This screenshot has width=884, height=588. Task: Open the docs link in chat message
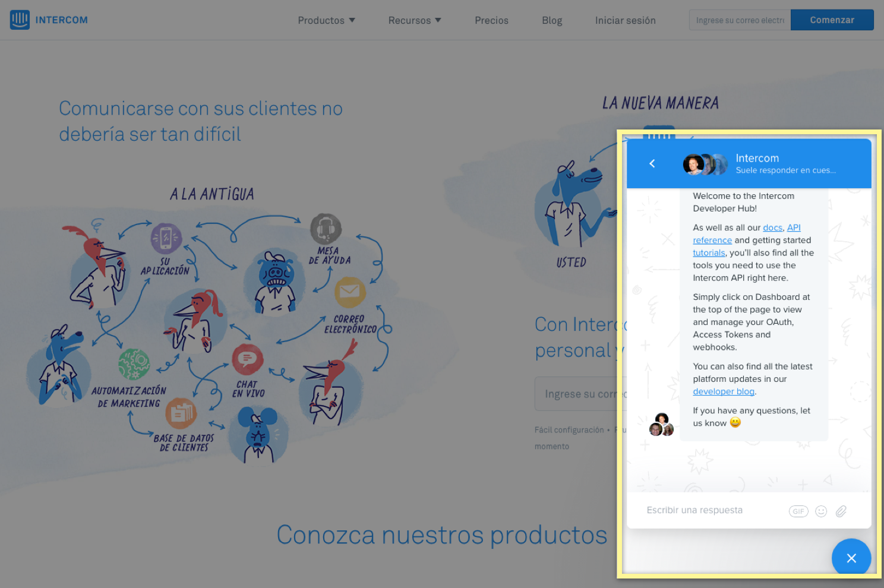click(x=772, y=227)
